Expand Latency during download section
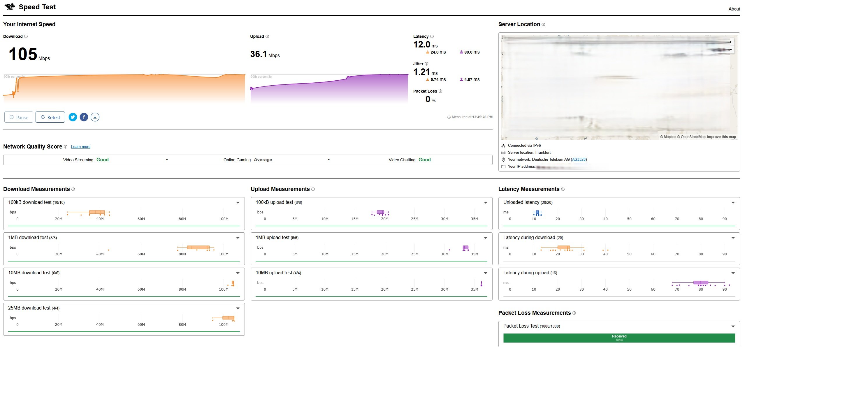868x403 pixels. (733, 238)
